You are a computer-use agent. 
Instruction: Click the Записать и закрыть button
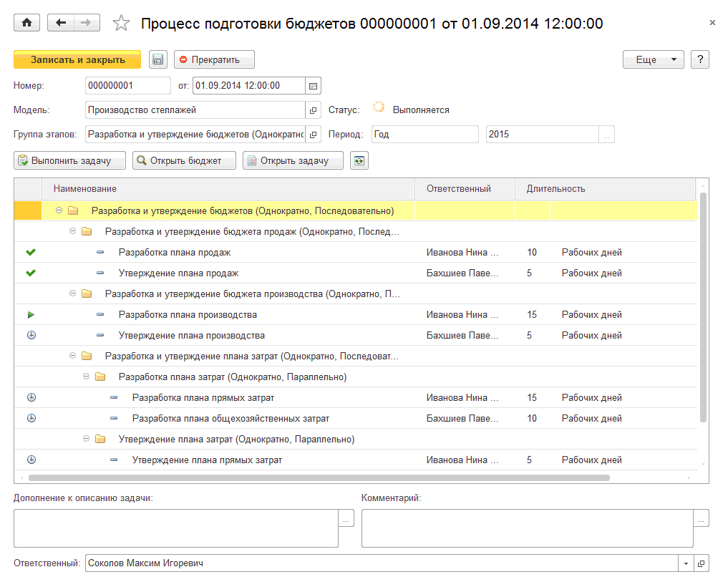(78, 60)
